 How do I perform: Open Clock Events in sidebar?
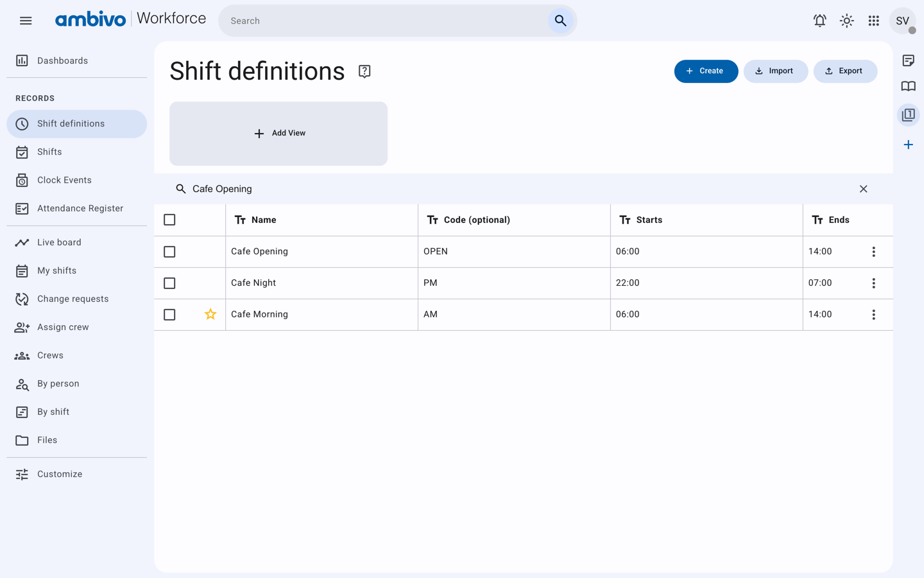77,180
